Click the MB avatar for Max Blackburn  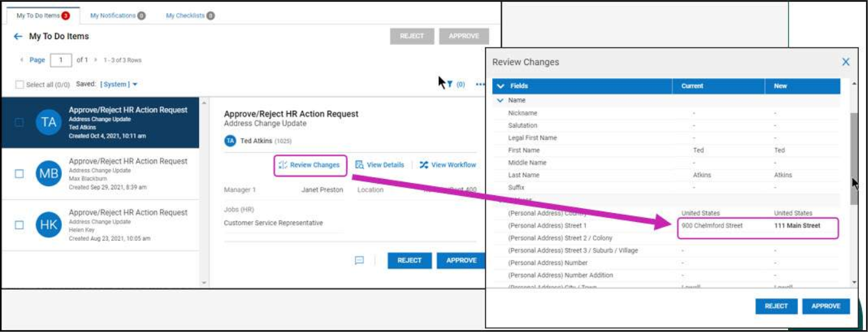click(48, 174)
